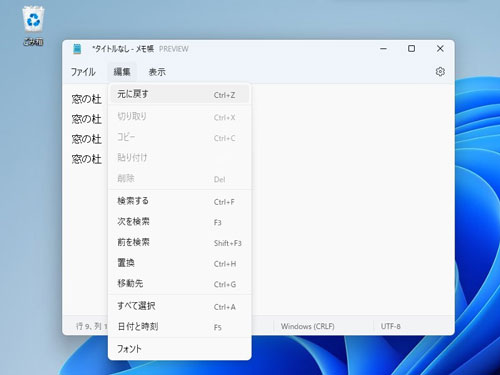Open the フォント menu entry

[x=180, y=349]
